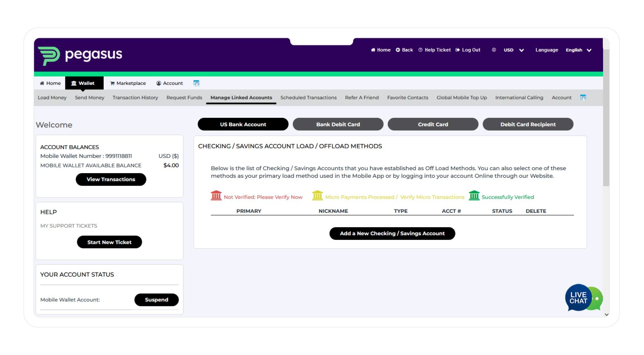The image size is (644, 355).
Task: Click the help icon at the end of the wallet submenu
Action: coord(583,97)
